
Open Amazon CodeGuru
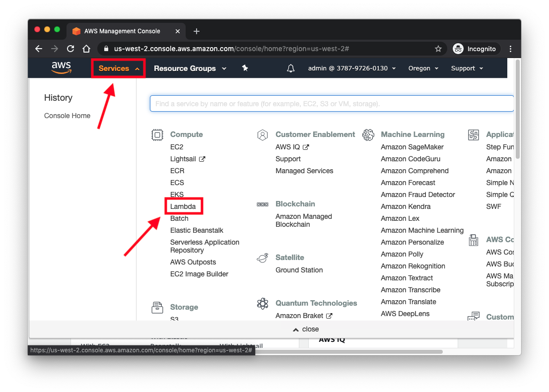pyautogui.click(x=411, y=159)
